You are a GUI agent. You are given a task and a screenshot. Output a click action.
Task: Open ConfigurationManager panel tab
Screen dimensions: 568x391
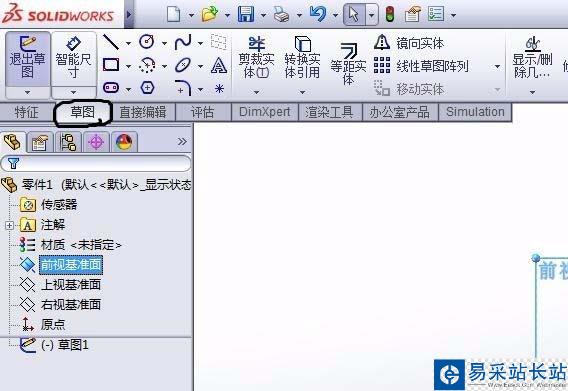click(68, 142)
